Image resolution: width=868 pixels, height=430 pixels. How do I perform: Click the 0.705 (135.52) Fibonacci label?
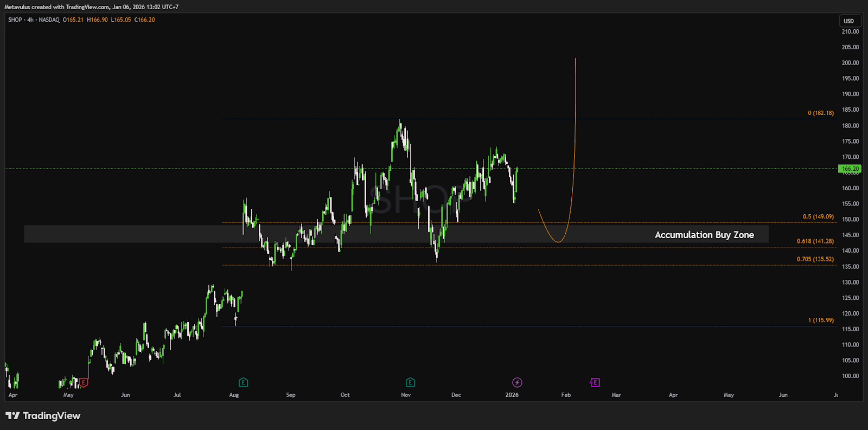(815, 259)
